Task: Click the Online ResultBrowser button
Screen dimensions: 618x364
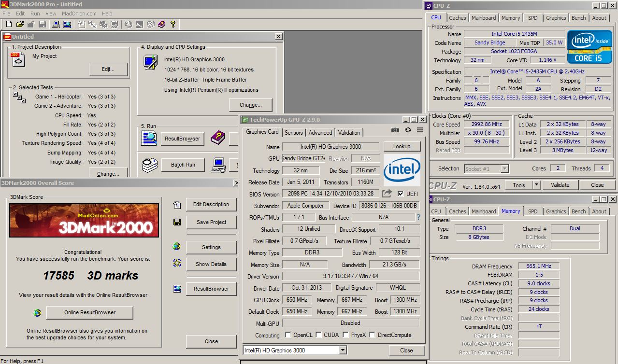Action: point(90,312)
